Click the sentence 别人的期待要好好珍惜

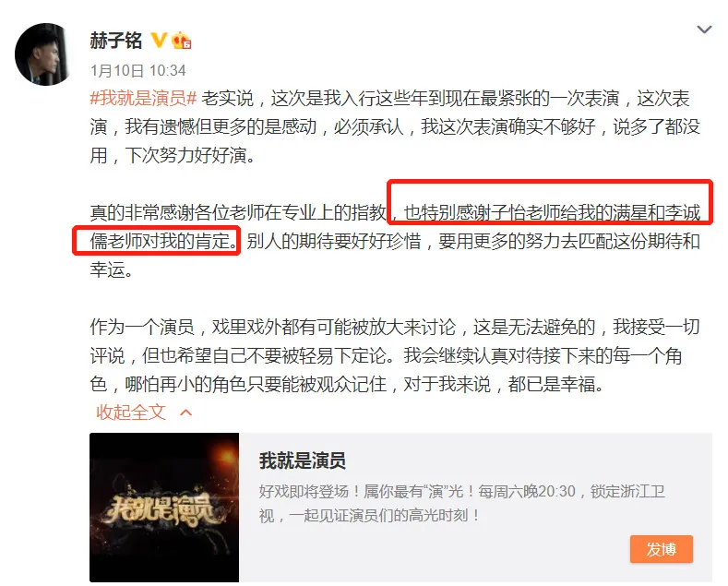pyautogui.click(x=333, y=241)
